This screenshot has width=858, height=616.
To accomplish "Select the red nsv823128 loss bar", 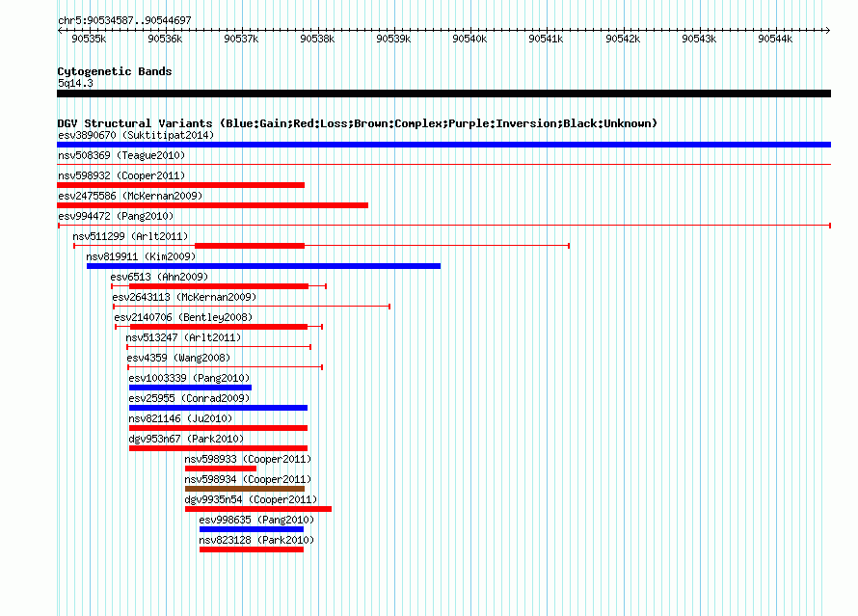I will tap(252, 549).
